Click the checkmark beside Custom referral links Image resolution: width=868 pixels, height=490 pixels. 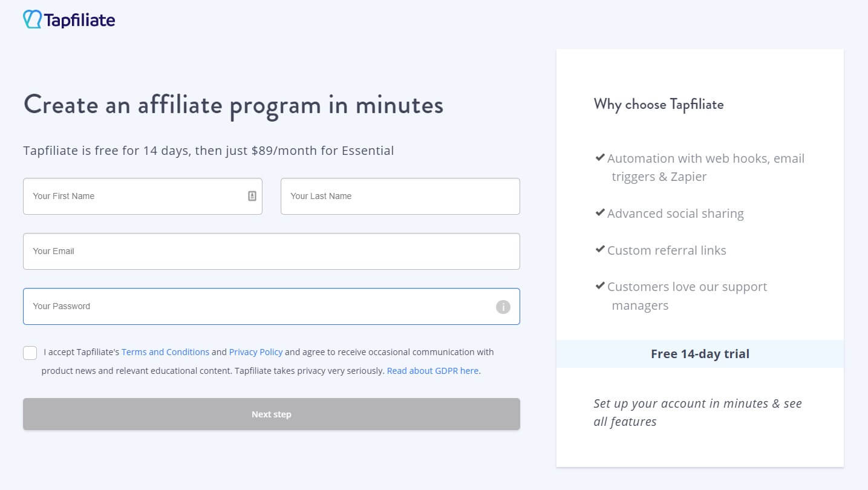pyautogui.click(x=600, y=249)
